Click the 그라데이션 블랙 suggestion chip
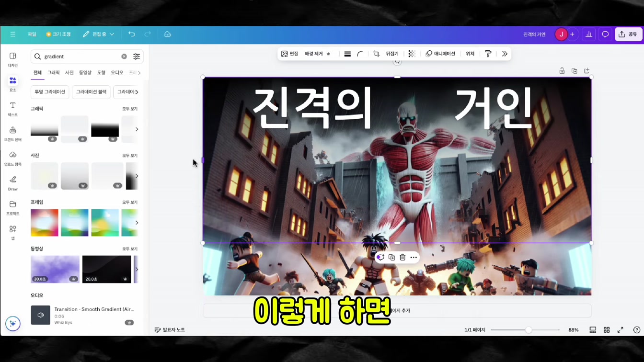The image size is (644, 362). coord(91,92)
